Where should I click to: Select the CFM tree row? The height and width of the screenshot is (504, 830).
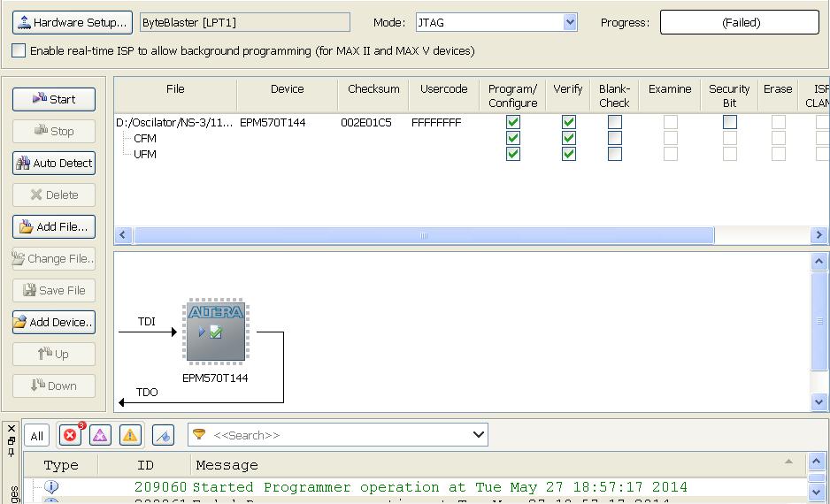(x=144, y=139)
